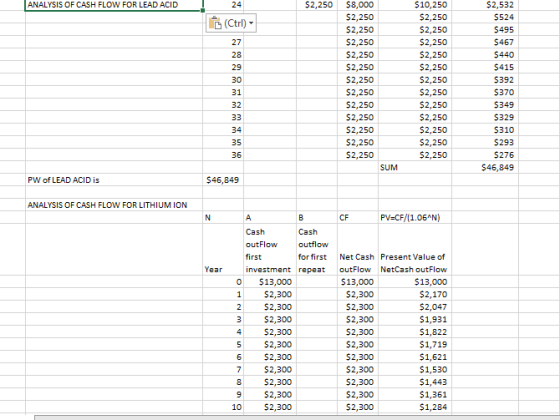Click the $1,284 present value cell
Image resolution: width=560 pixels, height=420 pixels.
[x=415, y=407]
